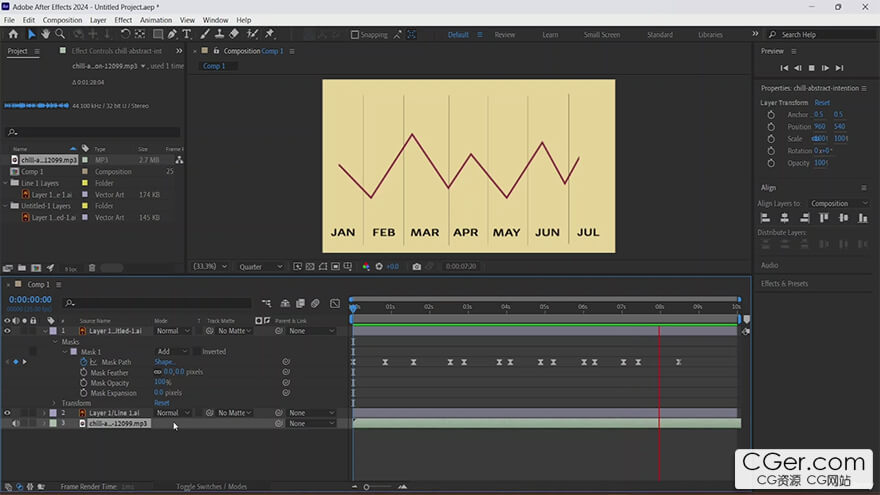The width and height of the screenshot is (880, 495).
Task: Pick the Eraser tool
Action: 234,34
